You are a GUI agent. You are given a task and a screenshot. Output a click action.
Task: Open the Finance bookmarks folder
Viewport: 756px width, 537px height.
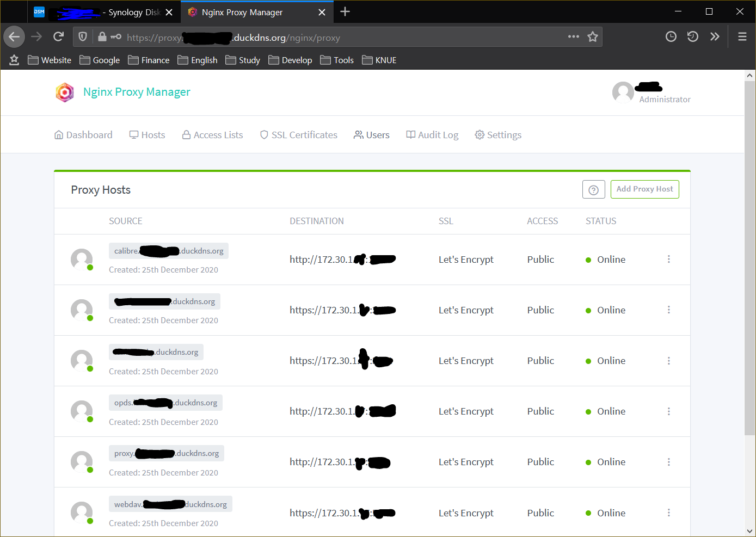(x=149, y=60)
